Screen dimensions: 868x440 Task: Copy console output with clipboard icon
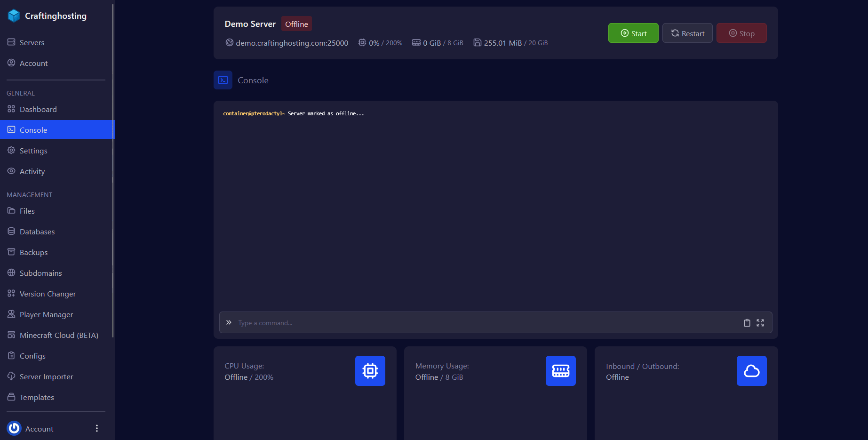[x=747, y=323]
